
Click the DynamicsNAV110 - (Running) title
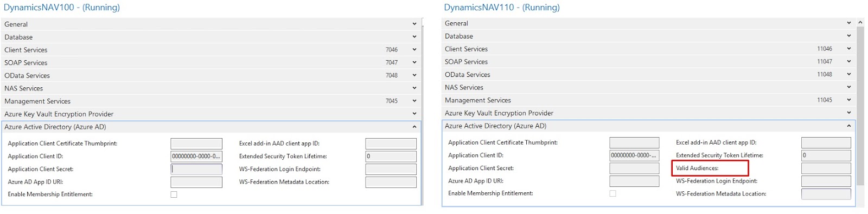click(x=502, y=8)
